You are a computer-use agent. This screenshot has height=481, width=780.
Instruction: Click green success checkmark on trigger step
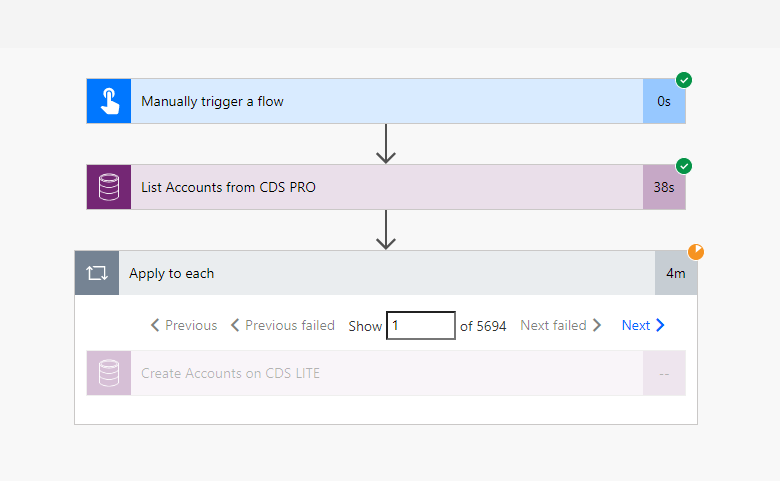click(x=684, y=80)
